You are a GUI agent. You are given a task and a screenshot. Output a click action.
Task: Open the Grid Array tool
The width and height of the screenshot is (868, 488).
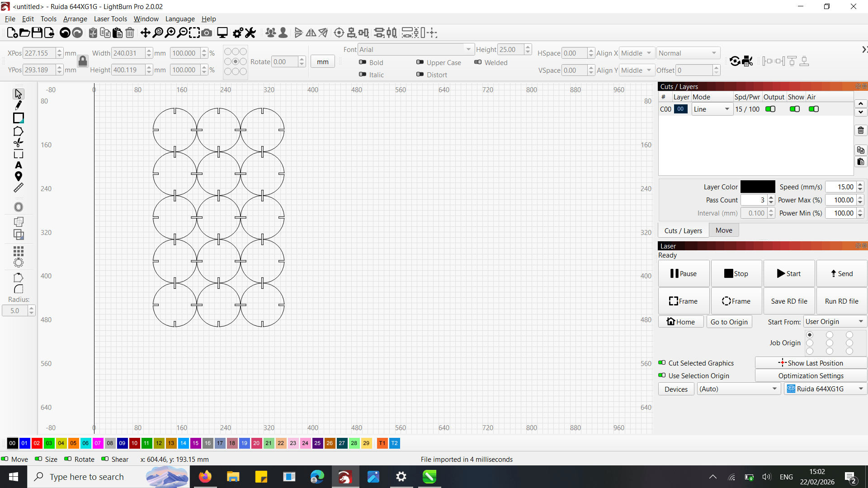tap(19, 251)
